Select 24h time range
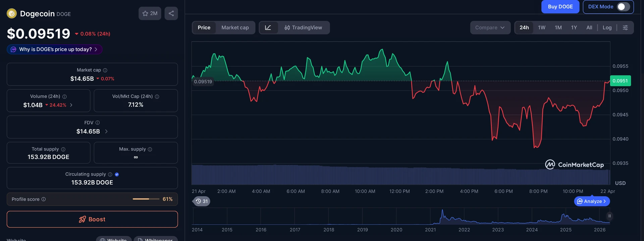 524,27
